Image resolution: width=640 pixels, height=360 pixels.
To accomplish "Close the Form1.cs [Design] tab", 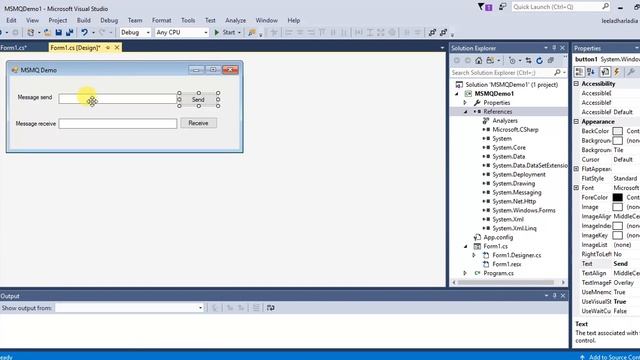I will pos(117,48).
